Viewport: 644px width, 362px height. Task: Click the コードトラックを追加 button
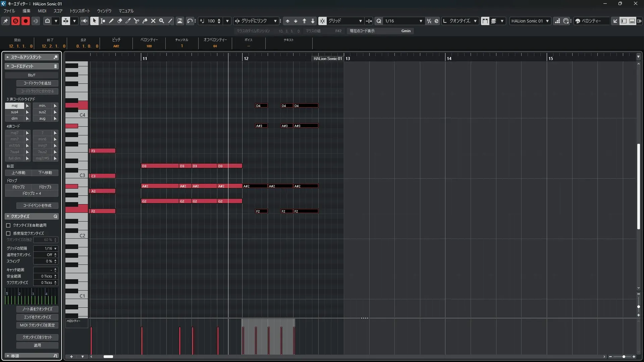(x=37, y=83)
